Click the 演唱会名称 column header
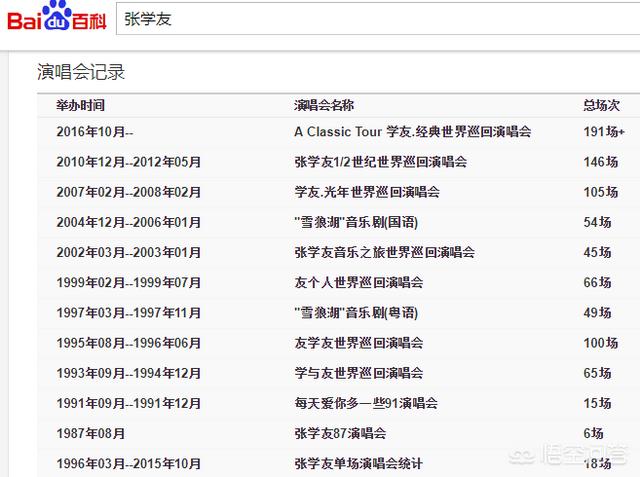This screenshot has height=477, width=640. tap(324, 105)
